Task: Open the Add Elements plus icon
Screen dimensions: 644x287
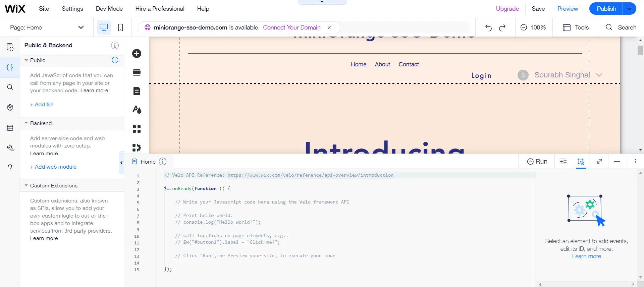Action: [137, 54]
